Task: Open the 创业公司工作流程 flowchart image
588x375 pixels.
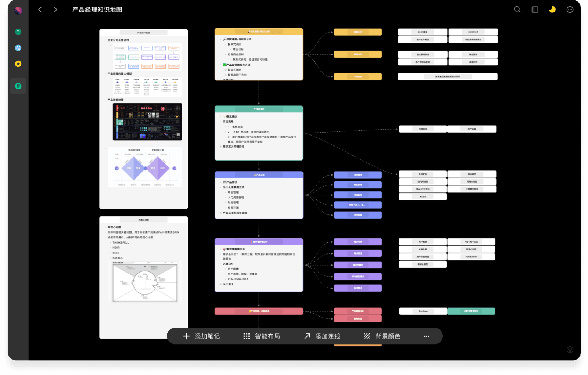Action: point(147,56)
